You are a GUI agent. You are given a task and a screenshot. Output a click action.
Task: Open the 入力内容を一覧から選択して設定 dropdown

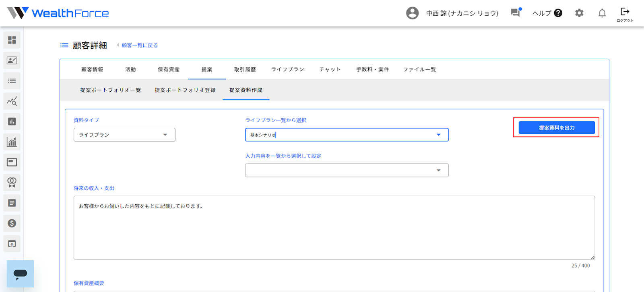coord(347,171)
